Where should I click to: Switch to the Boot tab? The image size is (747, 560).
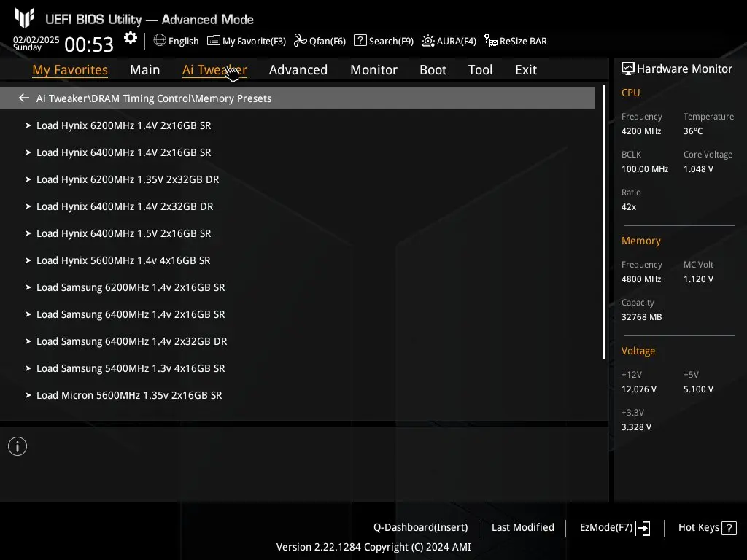coord(433,69)
